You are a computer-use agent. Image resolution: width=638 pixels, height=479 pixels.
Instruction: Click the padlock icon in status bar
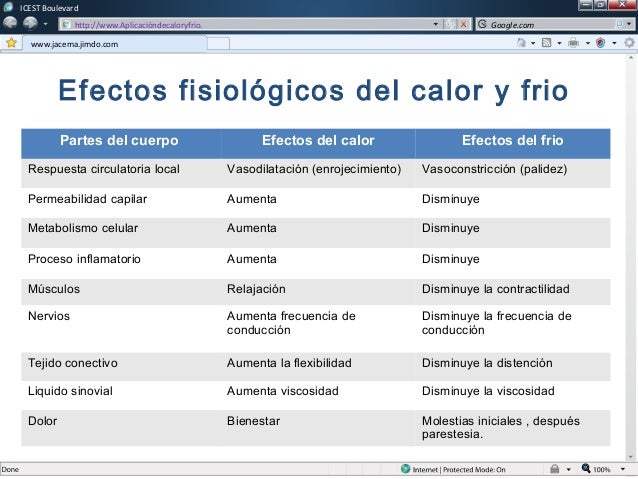point(554,469)
